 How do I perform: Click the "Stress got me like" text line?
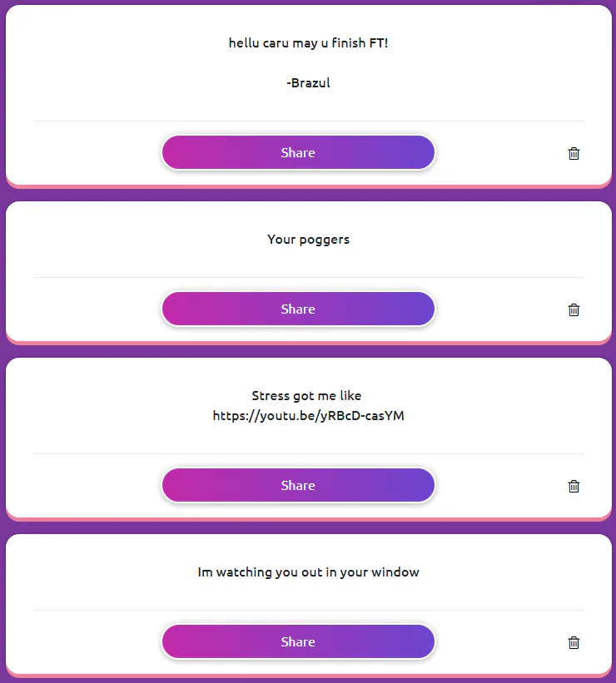point(306,396)
